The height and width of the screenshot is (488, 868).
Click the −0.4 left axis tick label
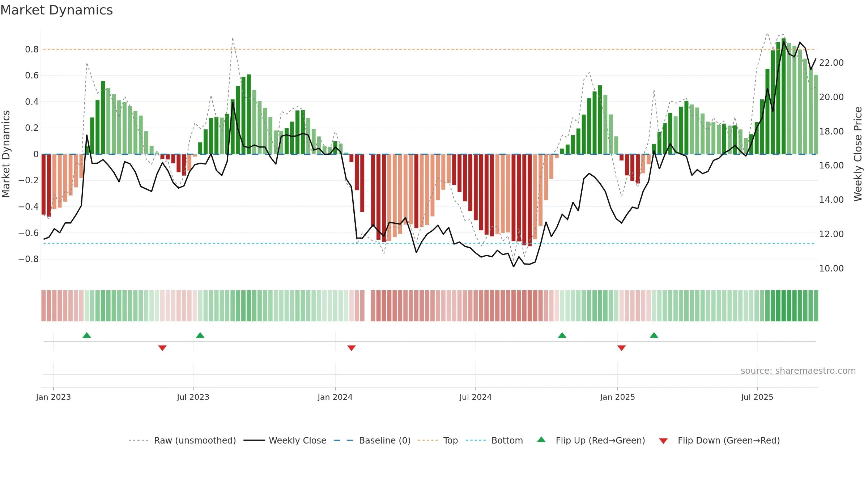pos(29,207)
